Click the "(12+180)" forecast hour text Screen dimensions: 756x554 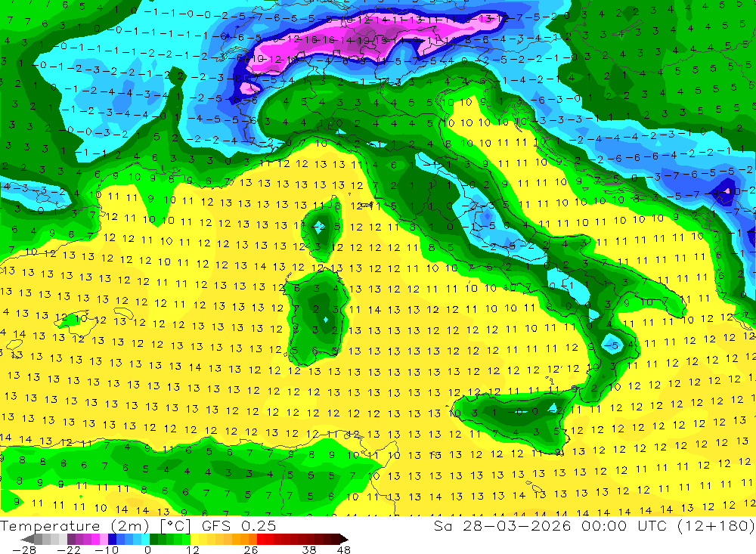click(716, 525)
